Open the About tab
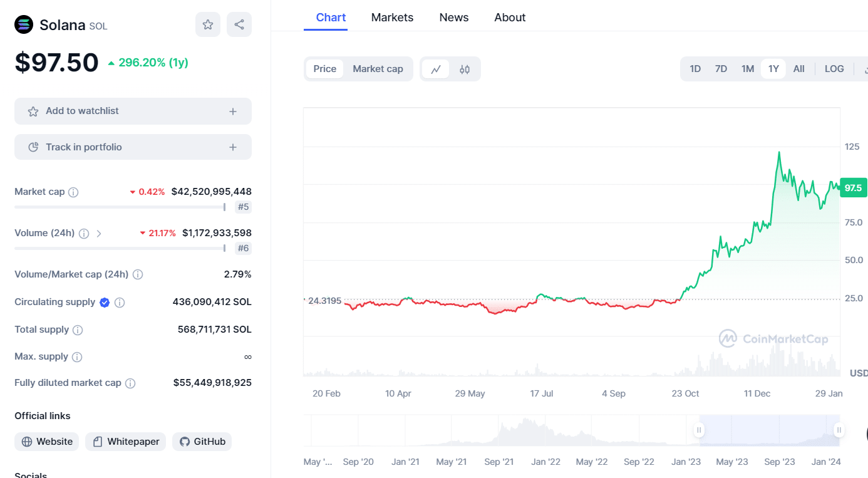This screenshot has height=478, width=868. point(509,18)
